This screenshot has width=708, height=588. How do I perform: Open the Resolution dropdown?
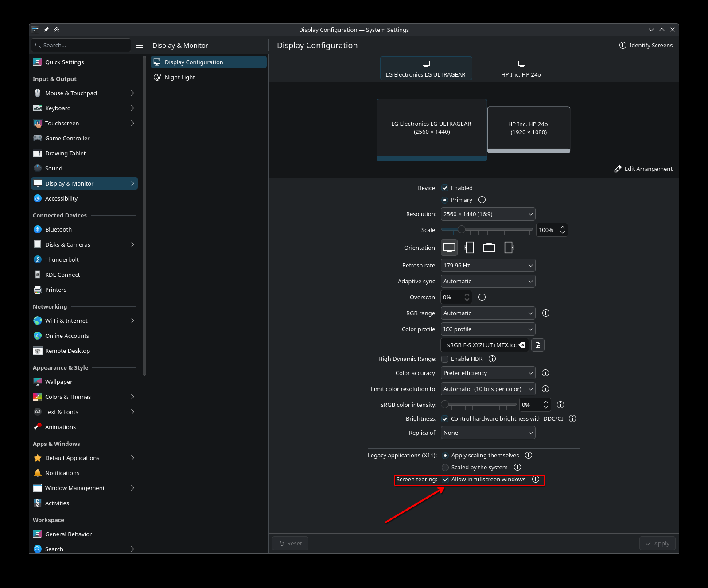click(x=488, y=214)
